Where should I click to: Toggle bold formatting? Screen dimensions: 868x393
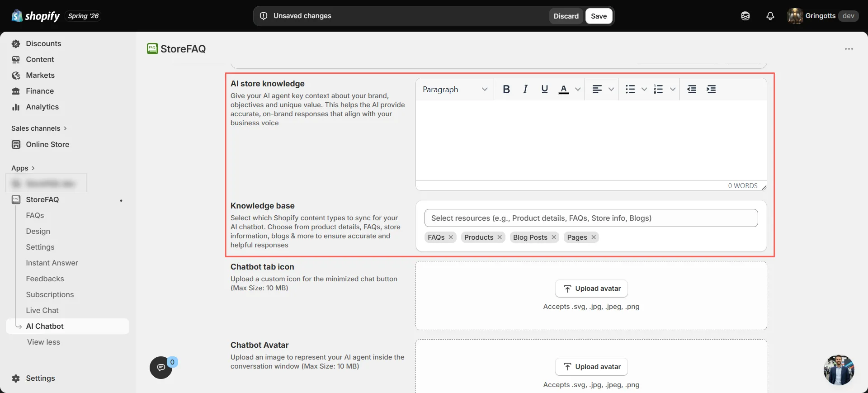coord(506,90)
